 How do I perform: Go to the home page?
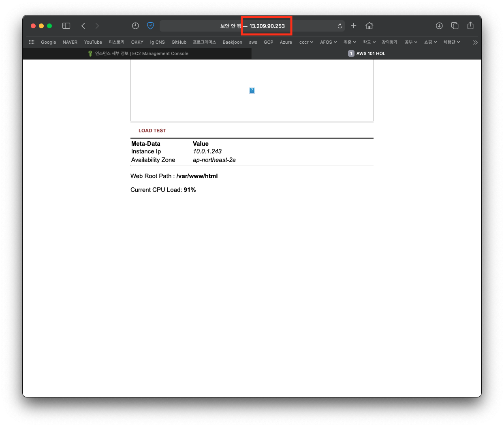click(369, 26)
